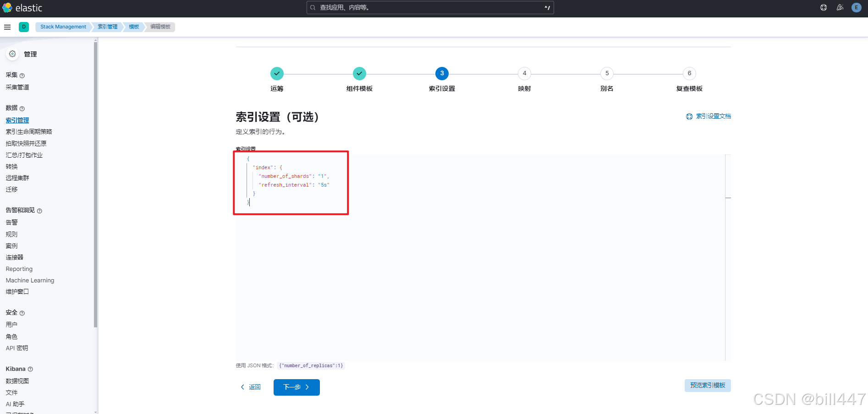Viewport: 868px width, 414px height.
Task: Open 规则 in sidebar
Action: pos(11,234)
